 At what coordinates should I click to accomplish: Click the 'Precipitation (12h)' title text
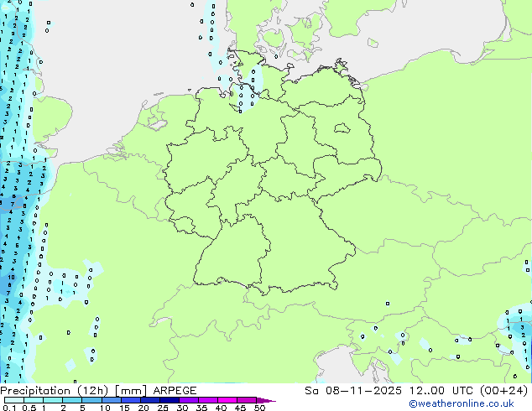coord(55,391)
